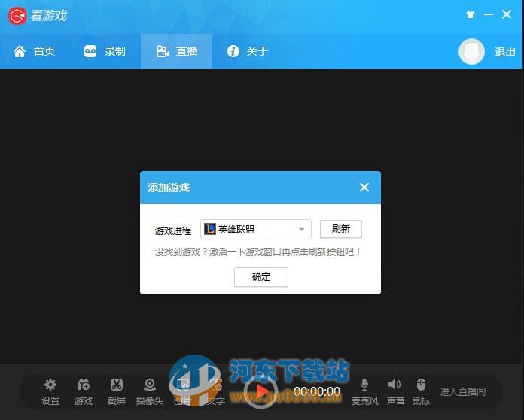Open the 首页 home tab
The width and height of the screenshot is (524, 420).
click(x=34, y=51)
